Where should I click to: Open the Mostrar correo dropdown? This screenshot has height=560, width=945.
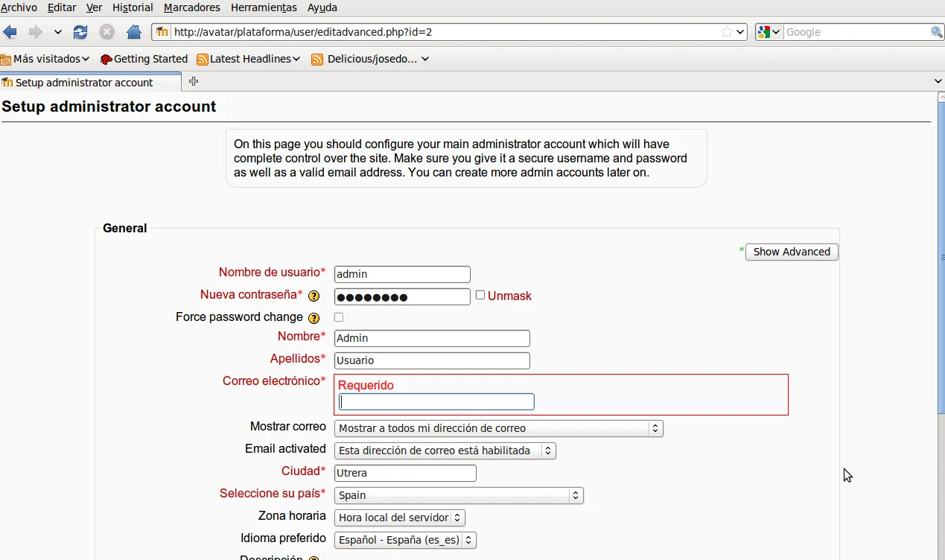(498, 429)
